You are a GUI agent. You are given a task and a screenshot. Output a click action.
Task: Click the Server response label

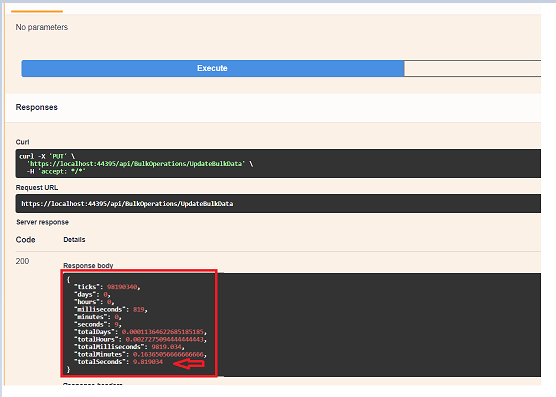coord(42,222)
